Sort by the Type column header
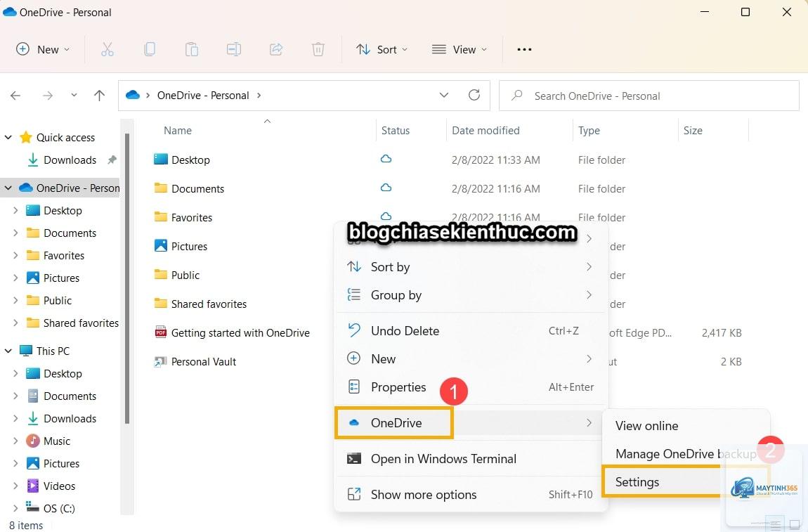This screenshot has width=808, height=532. click(589, 131)
